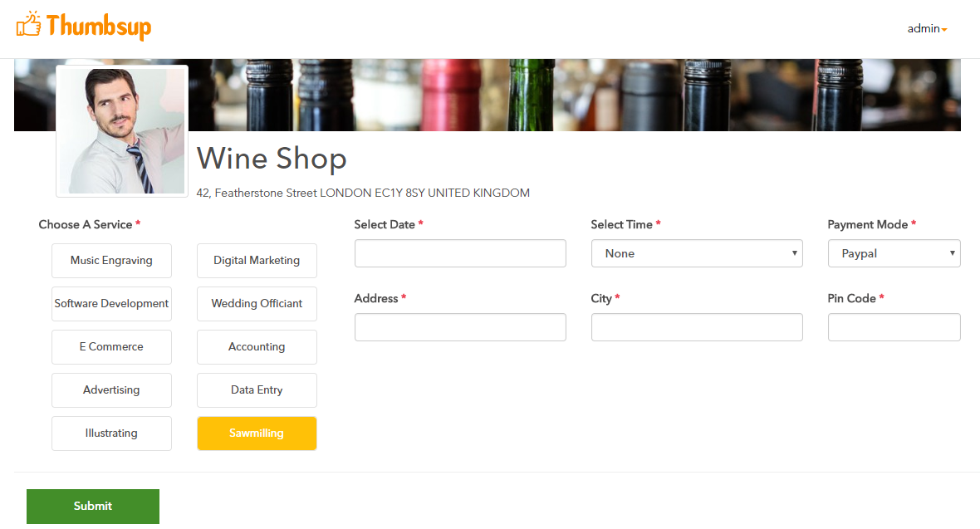
Task: Pick the Data Entry service
Action: tap(257, 390)
